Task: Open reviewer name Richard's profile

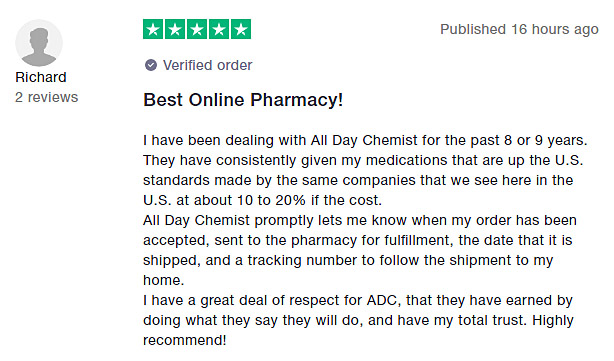Action: [41, 77]
